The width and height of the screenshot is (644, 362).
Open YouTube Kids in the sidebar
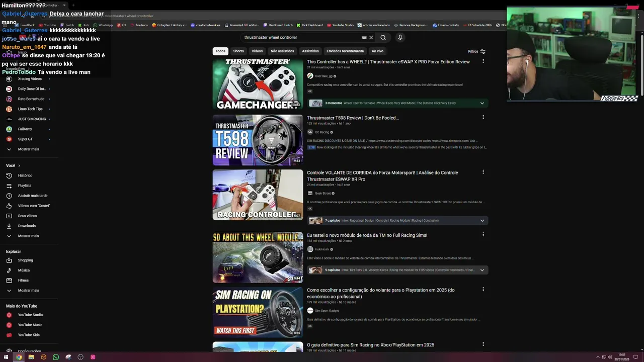pyautogui.click(x=28, y=335)
